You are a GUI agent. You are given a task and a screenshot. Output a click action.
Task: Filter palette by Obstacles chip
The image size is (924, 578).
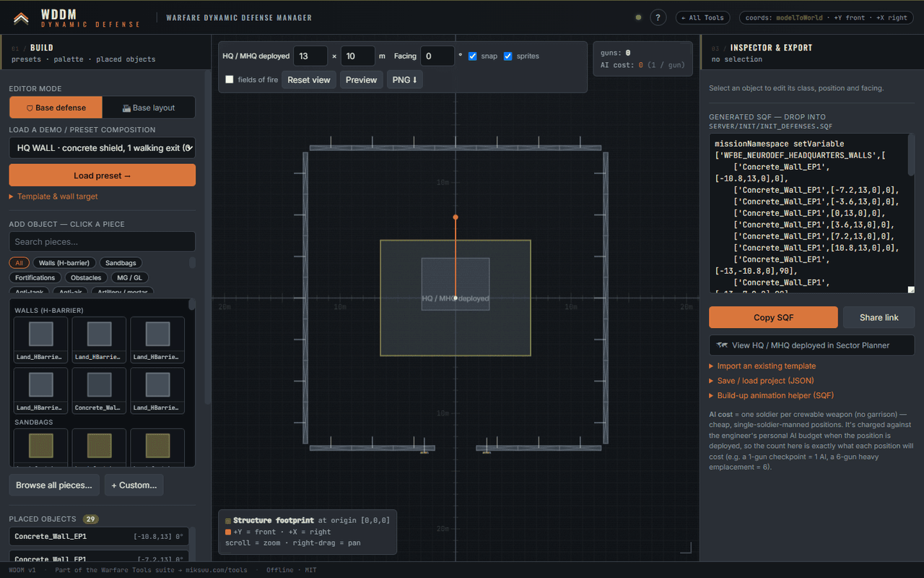pos(86,277)
